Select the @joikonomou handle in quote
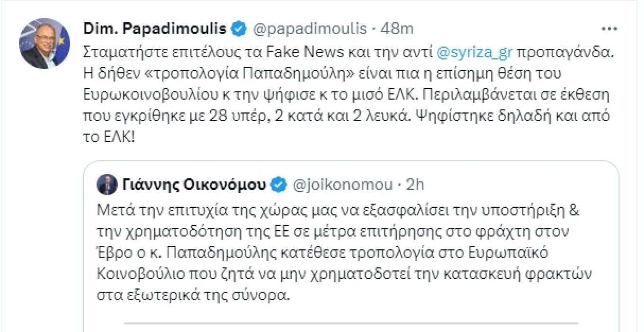 click(x=344, y=185)
